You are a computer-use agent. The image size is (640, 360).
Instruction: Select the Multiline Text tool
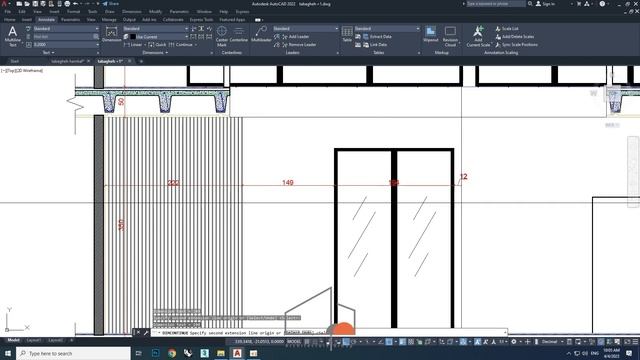pos(13,36)
